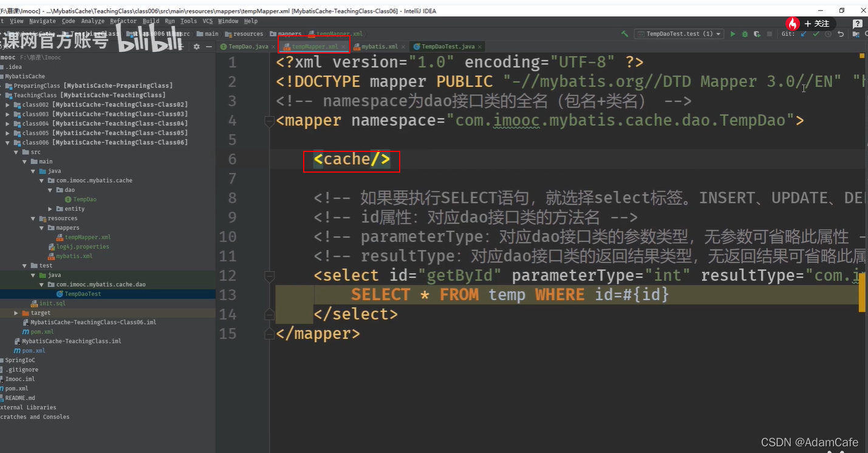Open the Build menu

pyautogui.click(x=151, y=21)
